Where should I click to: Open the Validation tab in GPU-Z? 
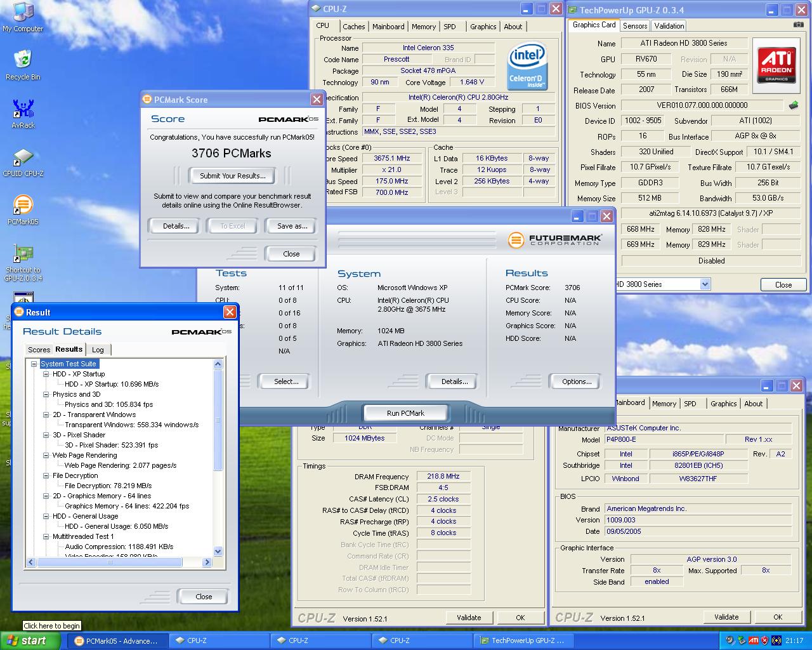(669, 26)
